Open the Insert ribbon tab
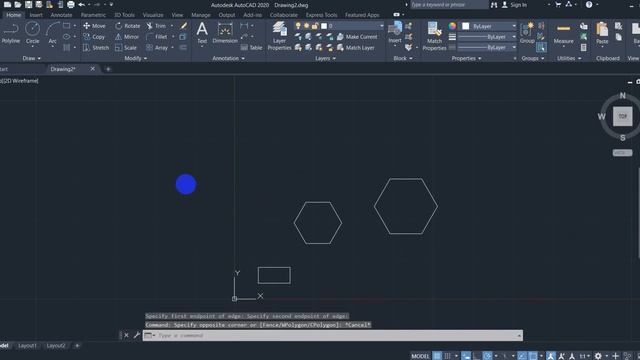 pyautogui.click(x=36, y=15)
